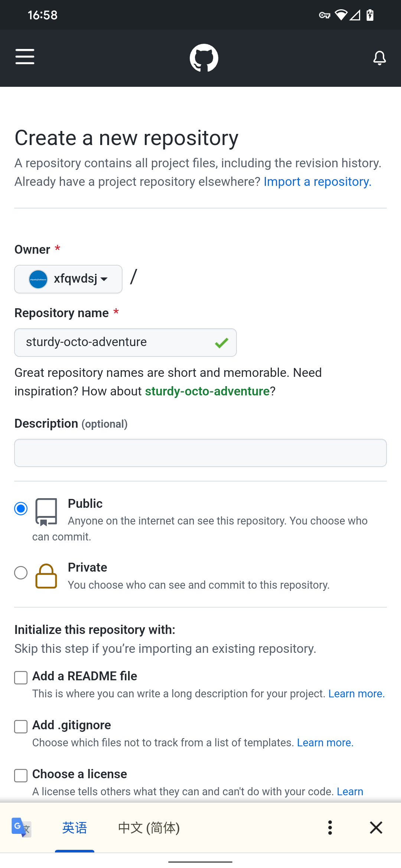This screenshot has height=868, width=401.
Task: Tap the GitHub Octocat logo
Action: tap(204, 58)
